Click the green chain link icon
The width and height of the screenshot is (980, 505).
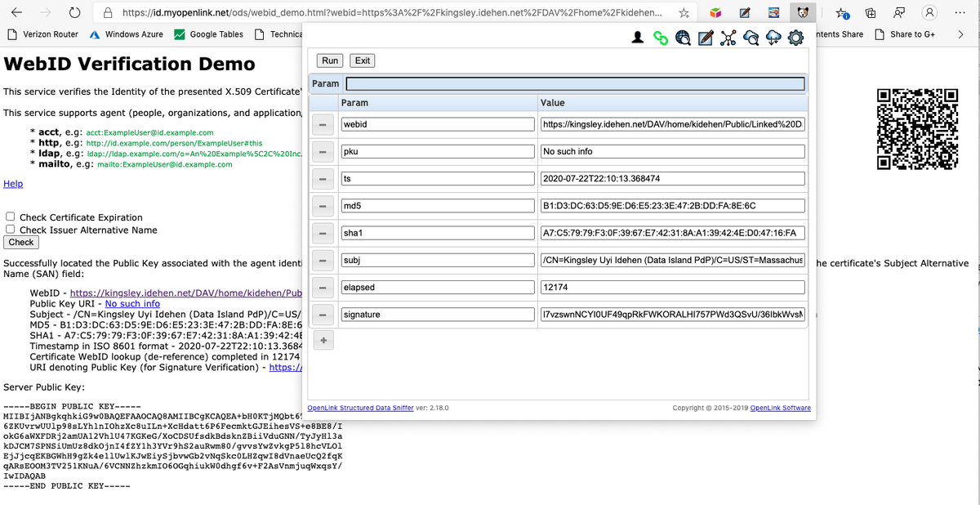[x=661, y=38]
